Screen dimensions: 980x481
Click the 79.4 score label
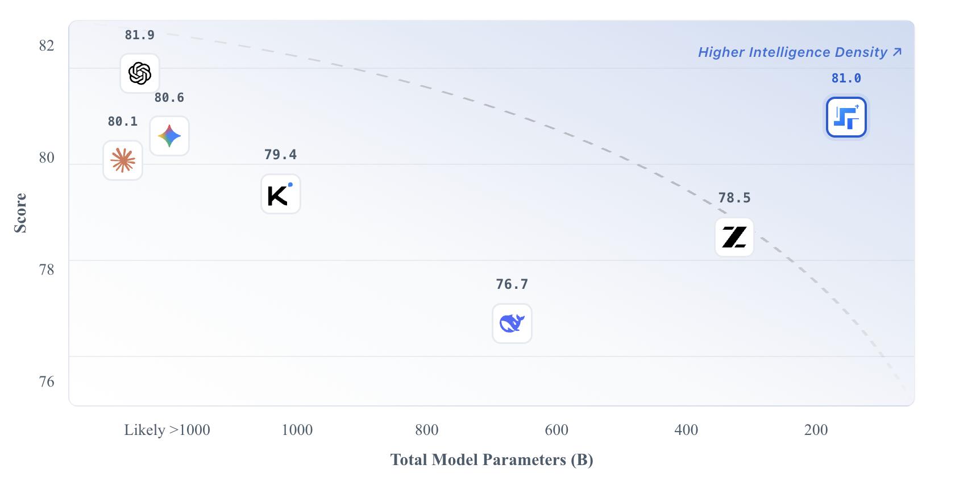(x=280, y=155)
